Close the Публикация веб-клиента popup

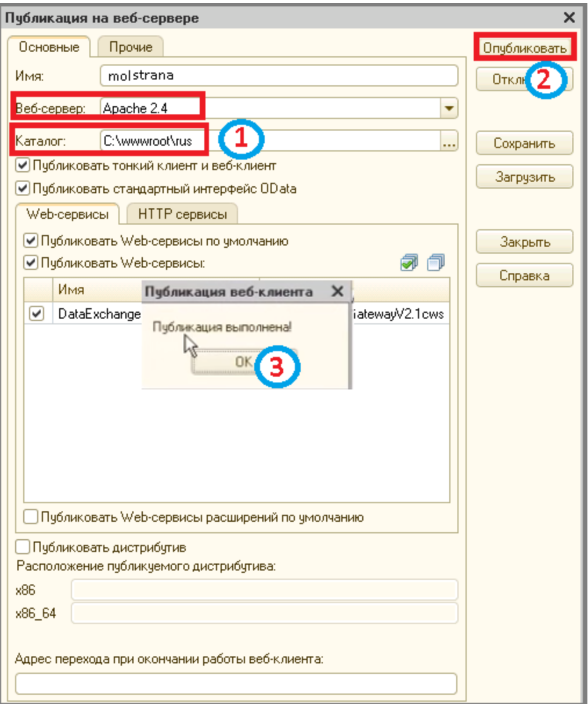[x=337, y=291]
